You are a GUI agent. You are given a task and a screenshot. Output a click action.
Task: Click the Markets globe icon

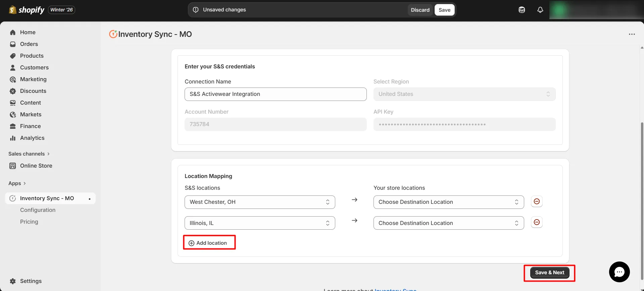click(13, 114)
